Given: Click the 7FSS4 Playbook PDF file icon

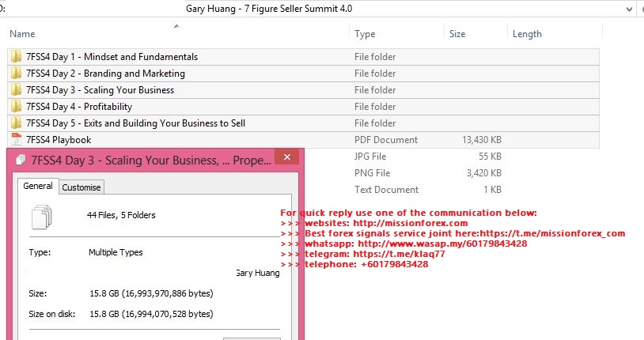Looking at the screenshot, I should (x=16, y=139).
